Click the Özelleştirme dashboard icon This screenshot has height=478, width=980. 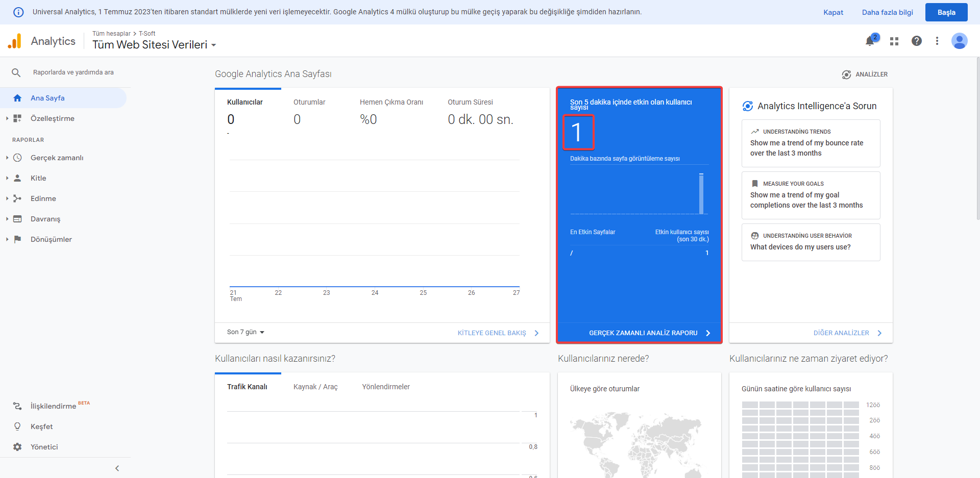[x=17, y=118]
